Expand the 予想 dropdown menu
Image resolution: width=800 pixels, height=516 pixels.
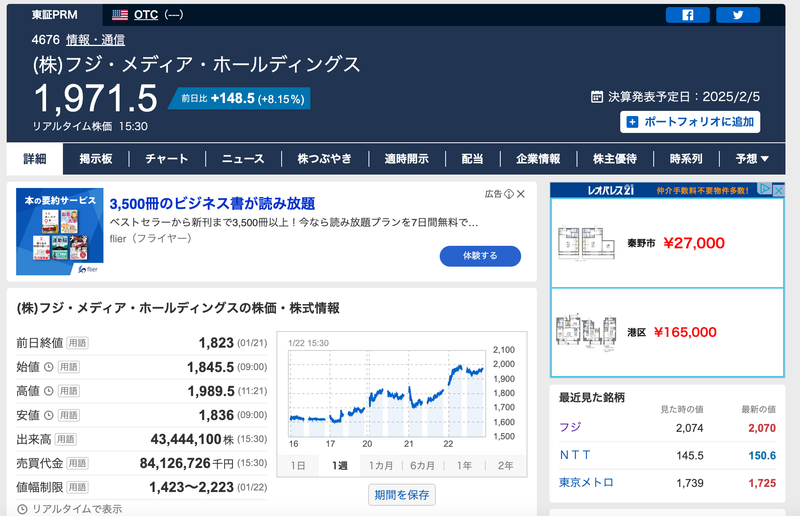click(752, 159)
